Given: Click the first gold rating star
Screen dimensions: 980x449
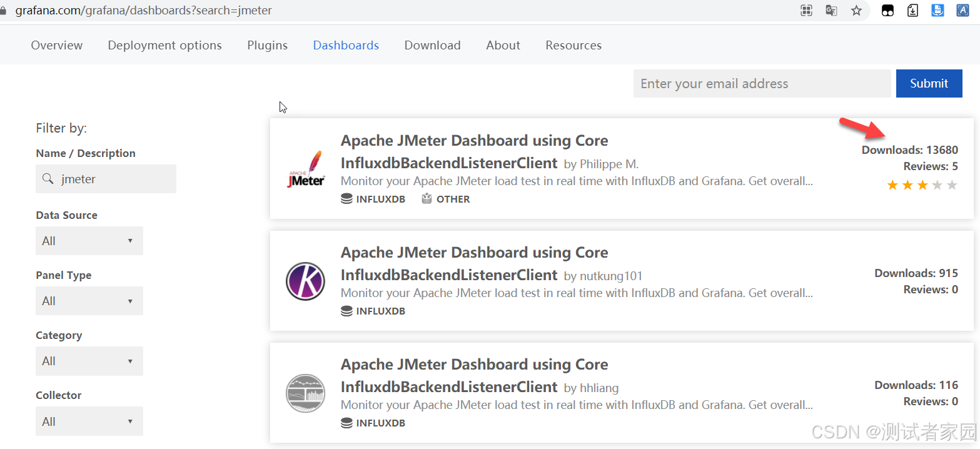Looking at the screenshot, I should pyautogui.click(x=892, y=185).
